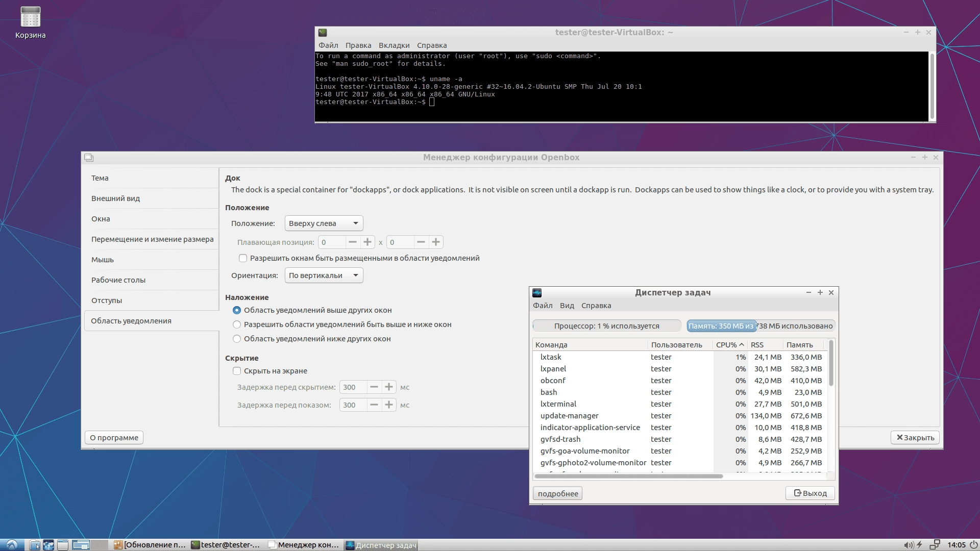Open terminal Правка menu
The width and height of the screenshot is (980, 551).
point(358,45)
